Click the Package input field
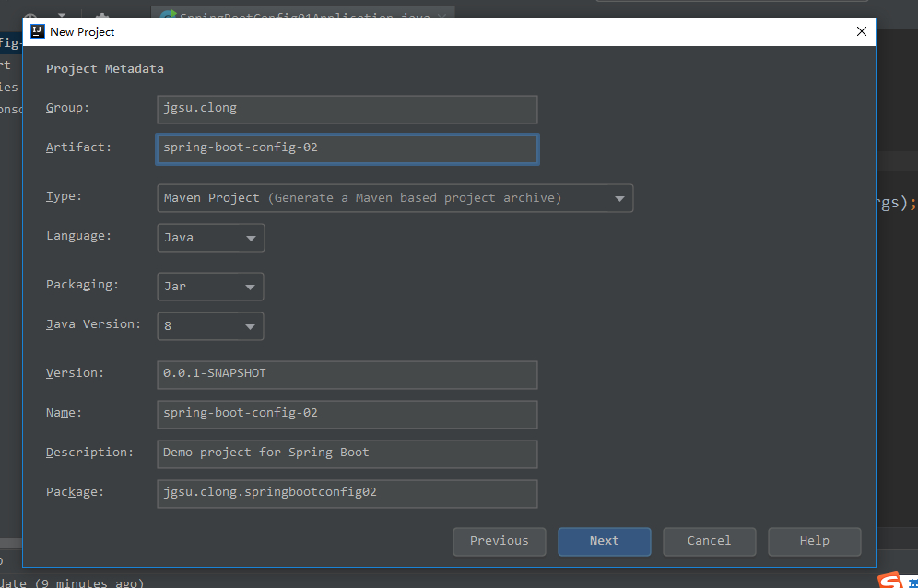Viewport: 918px width, 588px height. 347,494
